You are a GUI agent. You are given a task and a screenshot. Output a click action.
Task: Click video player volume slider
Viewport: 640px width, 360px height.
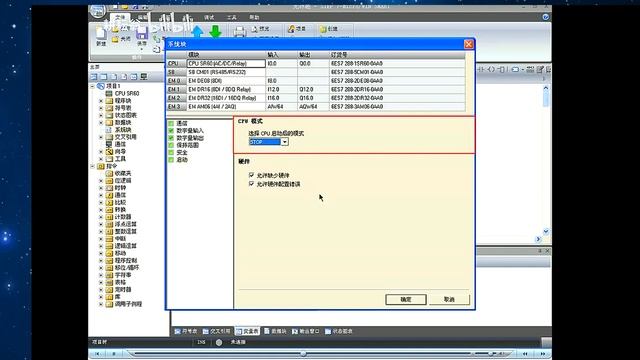click(x=491, y=354)
